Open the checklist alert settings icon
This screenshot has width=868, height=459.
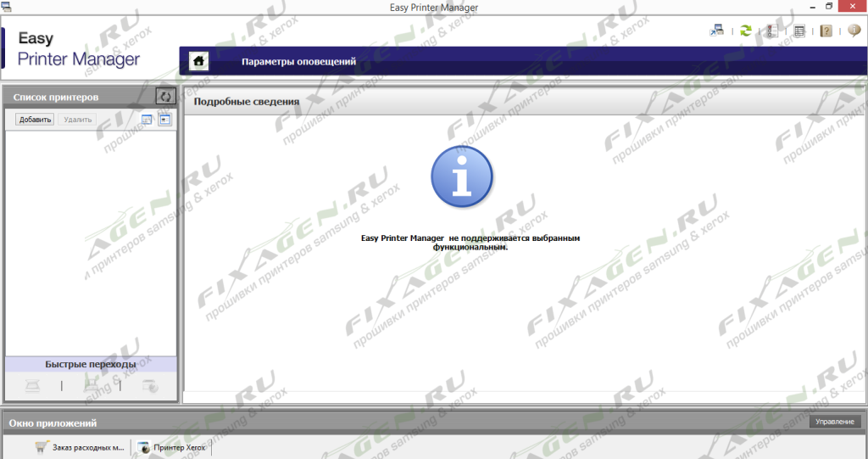(x=772, y=31)
